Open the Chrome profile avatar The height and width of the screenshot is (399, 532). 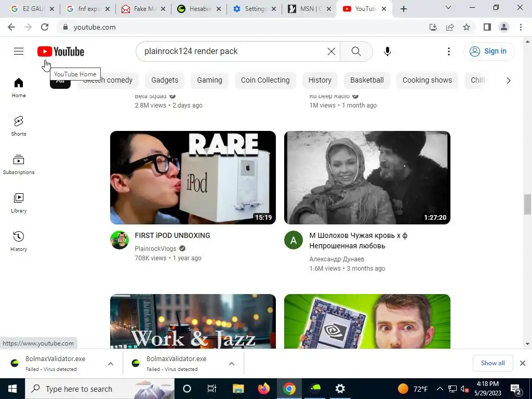point(504,27)
